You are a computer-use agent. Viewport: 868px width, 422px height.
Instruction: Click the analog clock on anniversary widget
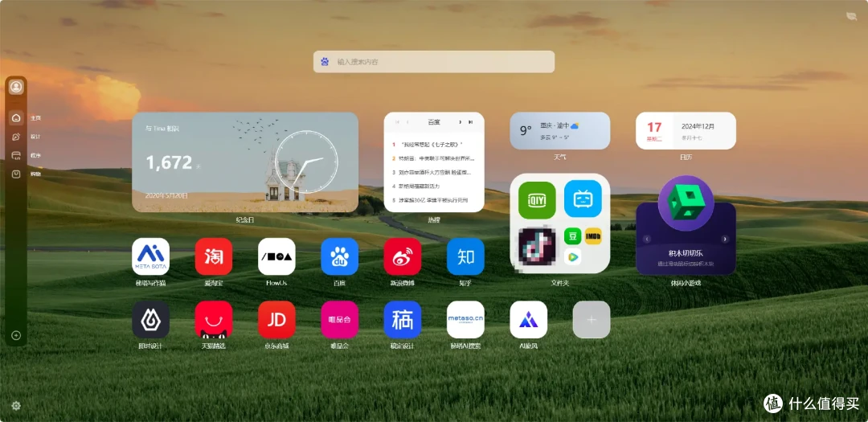(x=306, y=162)
